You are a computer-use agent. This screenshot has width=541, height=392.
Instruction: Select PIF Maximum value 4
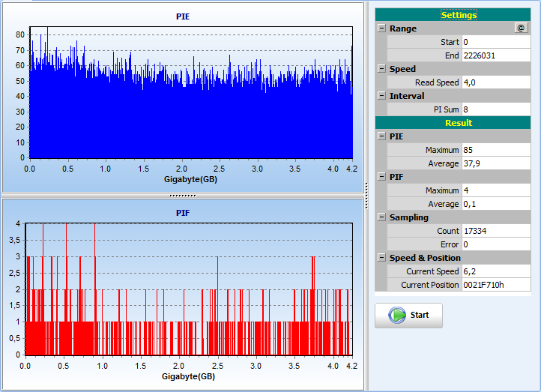(x=496, y=190)
